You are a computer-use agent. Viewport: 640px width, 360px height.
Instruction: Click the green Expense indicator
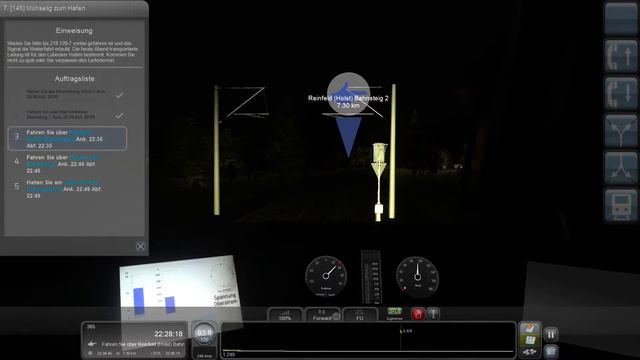(x=394, y=313)
